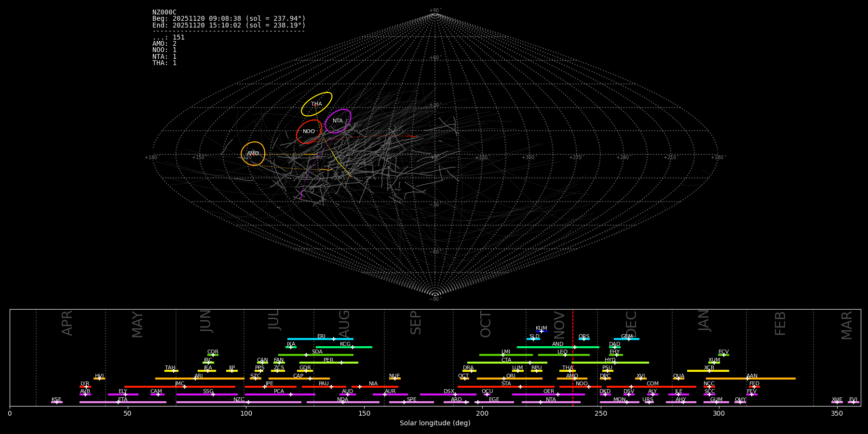Click the "...: 151" sporadic count line
The image size is (868, 434).
[x=168, y=38]
